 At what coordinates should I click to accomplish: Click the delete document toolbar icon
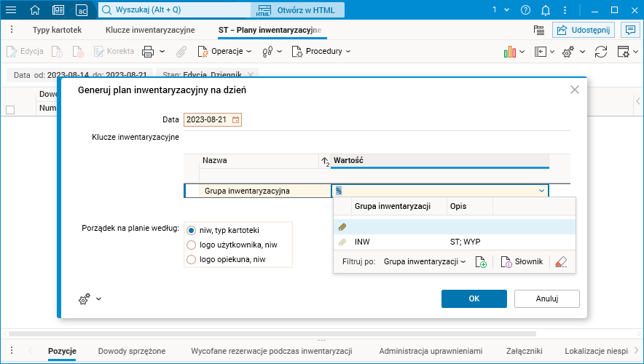[x=78, y=51]
